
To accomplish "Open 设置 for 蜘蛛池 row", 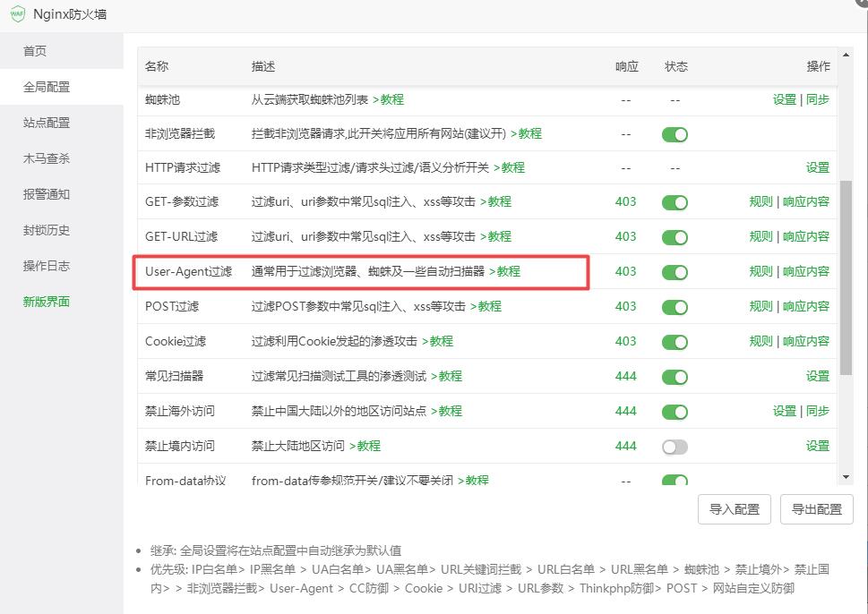I will coord(785,99).
